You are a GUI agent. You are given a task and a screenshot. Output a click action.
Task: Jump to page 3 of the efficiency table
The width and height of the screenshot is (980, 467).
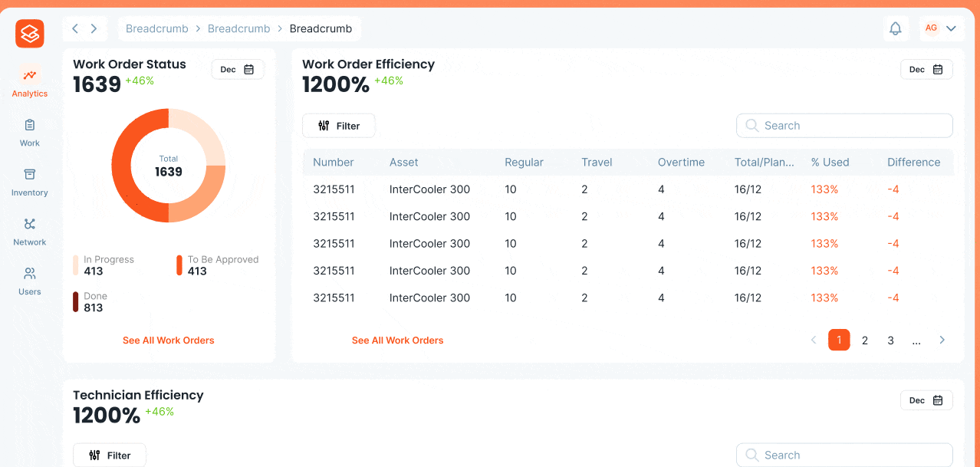pos(890,340)
